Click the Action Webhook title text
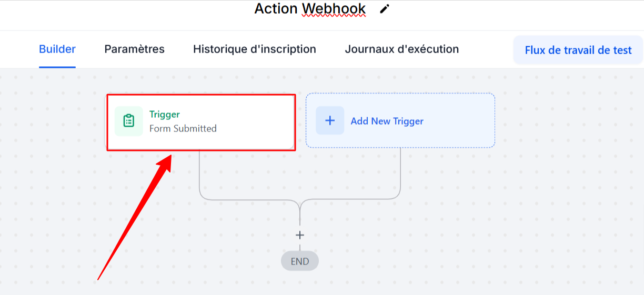 (310, 8)
